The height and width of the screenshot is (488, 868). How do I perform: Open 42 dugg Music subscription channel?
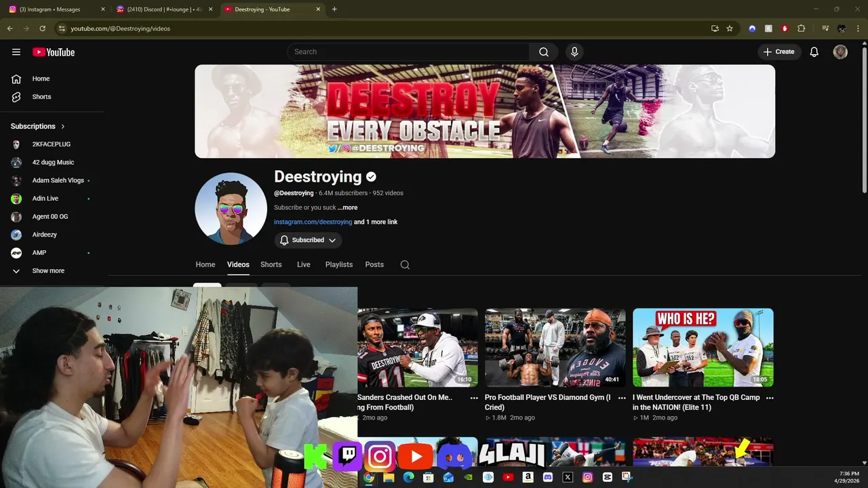click(52, 163)
